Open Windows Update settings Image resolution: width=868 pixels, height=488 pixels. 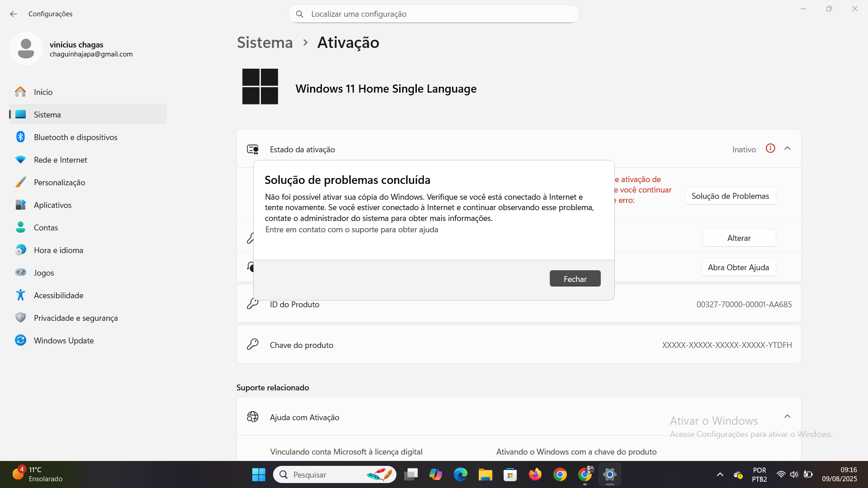pyautogui.click(x=88, y=340)
